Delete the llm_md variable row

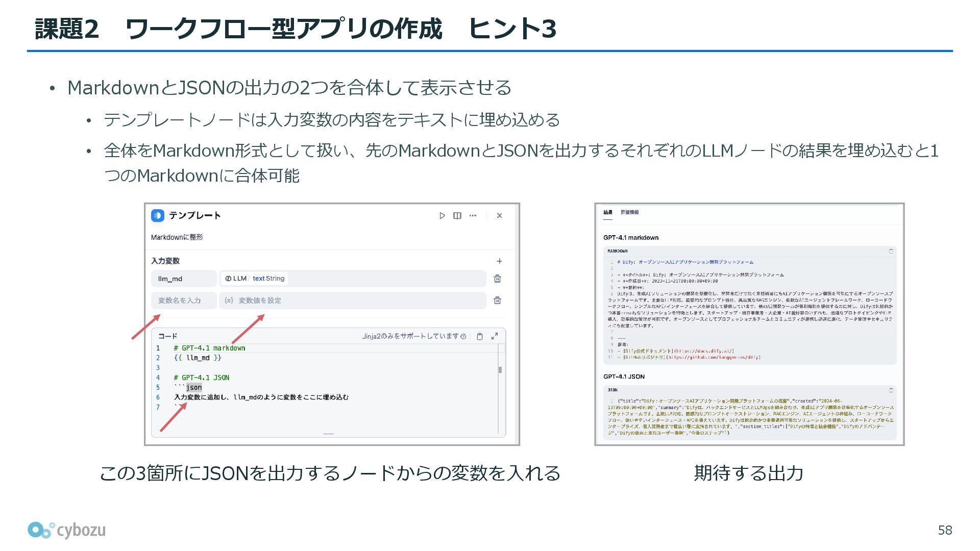click(497, 279)
